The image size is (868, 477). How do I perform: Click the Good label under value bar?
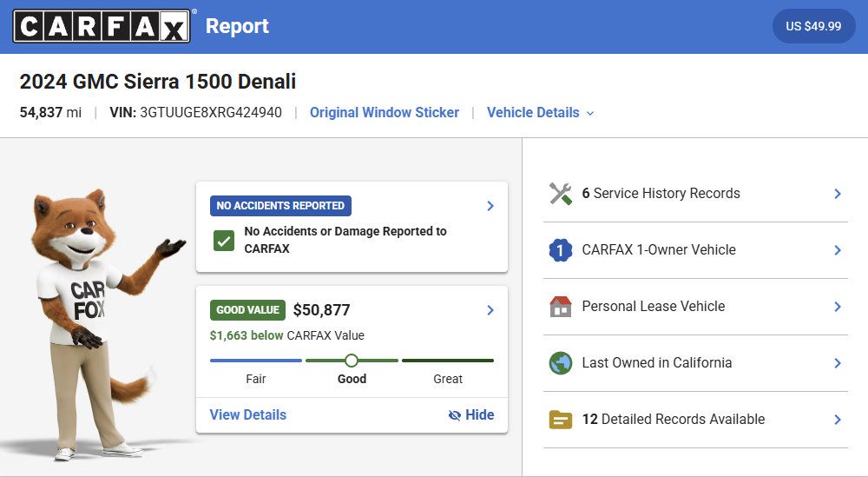tap(352, 379)
